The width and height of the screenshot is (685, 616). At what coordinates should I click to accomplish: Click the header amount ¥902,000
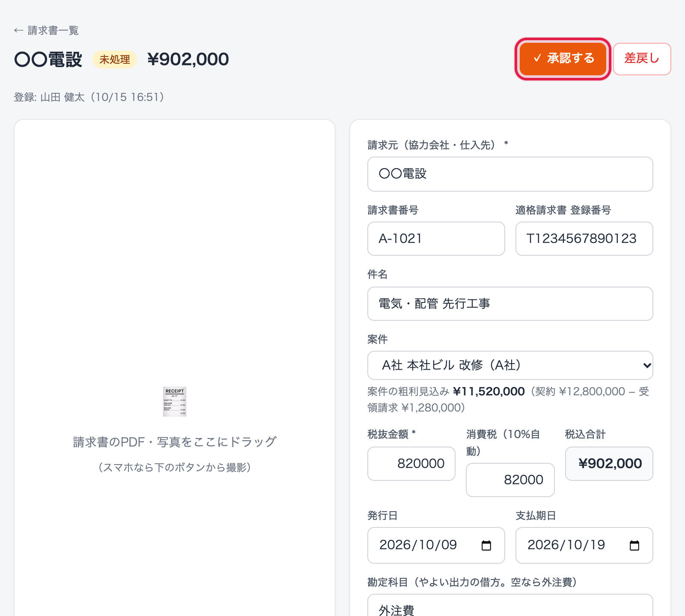point(188,59)
